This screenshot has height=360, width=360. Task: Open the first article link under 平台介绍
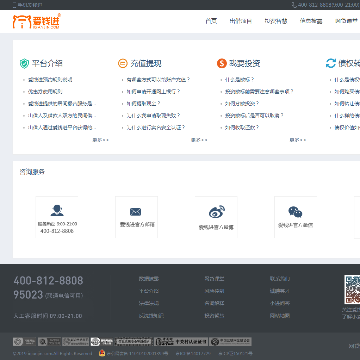click(x=50, y=80)
